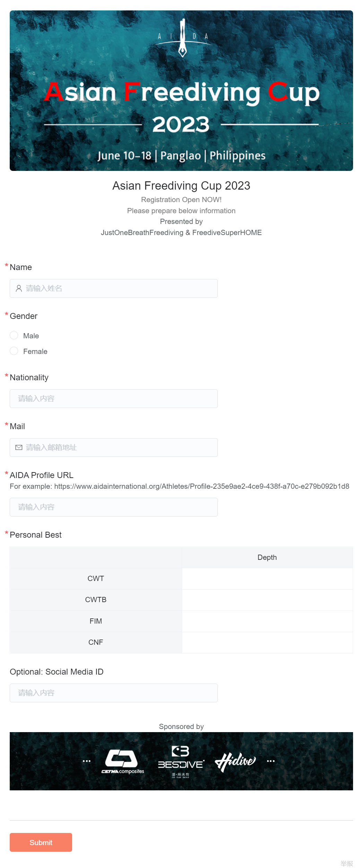
Task: Click the CWTB depth cell
Action: [267, 600]
